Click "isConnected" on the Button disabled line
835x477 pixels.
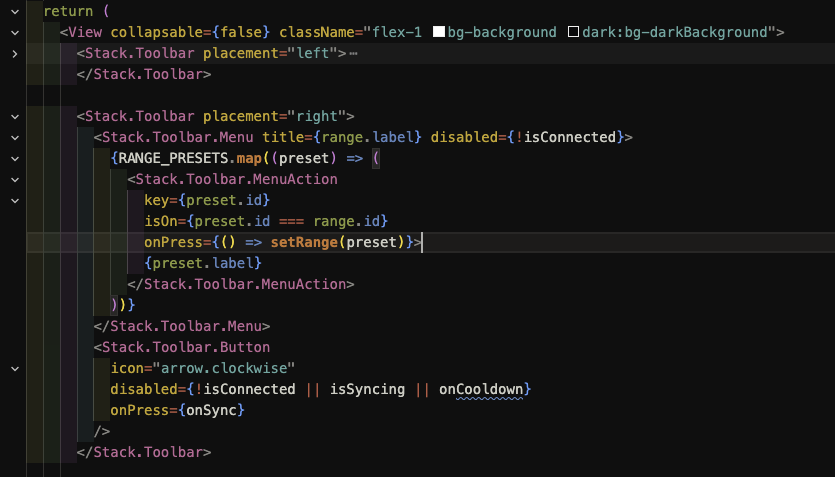pyautogui.click(x=249, y=389)
